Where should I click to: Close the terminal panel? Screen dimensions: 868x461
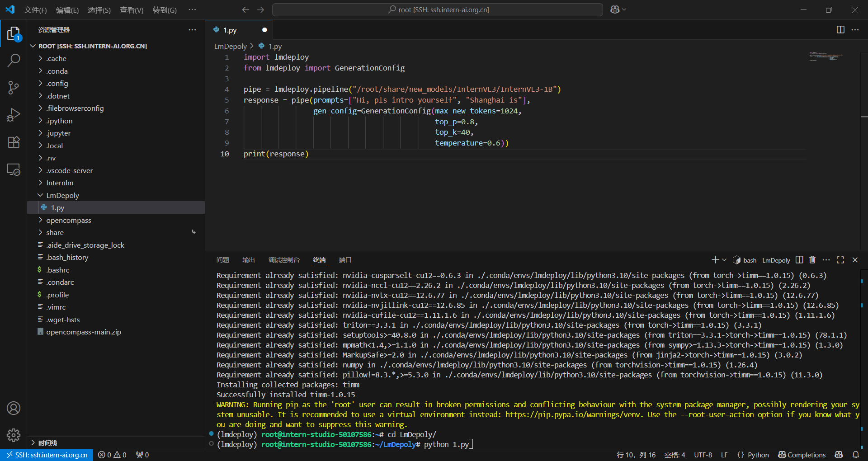click(x=855, y=260)
